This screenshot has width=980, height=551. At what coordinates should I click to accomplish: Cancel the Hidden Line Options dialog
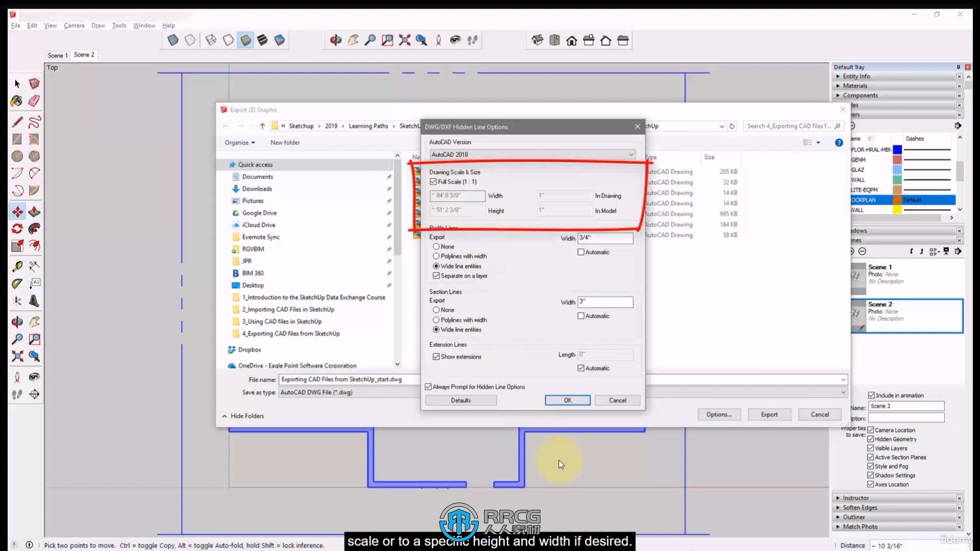(618, 400)
